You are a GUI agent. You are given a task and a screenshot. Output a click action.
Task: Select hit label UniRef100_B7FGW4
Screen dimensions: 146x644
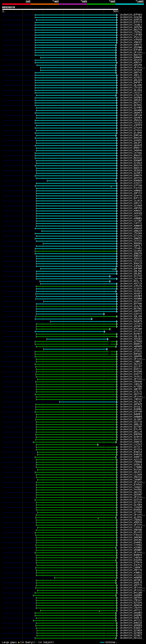point(131,329)
